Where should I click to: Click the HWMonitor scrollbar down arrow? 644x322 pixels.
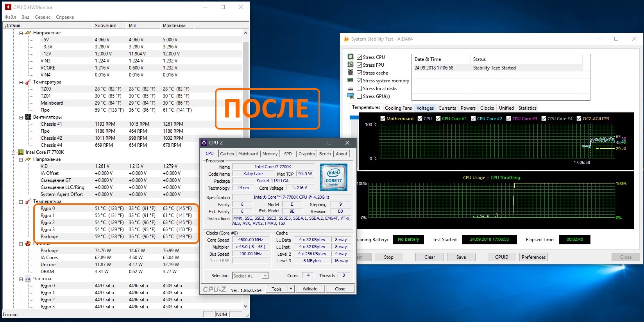pyautogui.click(x=245, y=307)
